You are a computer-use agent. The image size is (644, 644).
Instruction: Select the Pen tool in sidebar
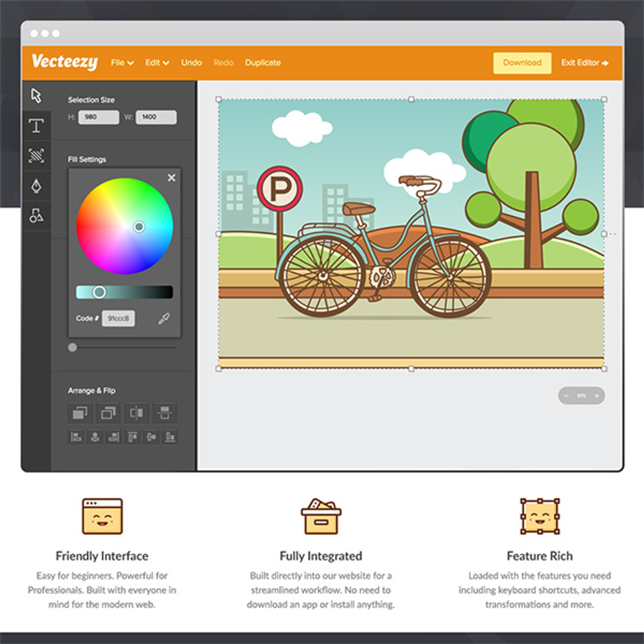click(36, 186)
